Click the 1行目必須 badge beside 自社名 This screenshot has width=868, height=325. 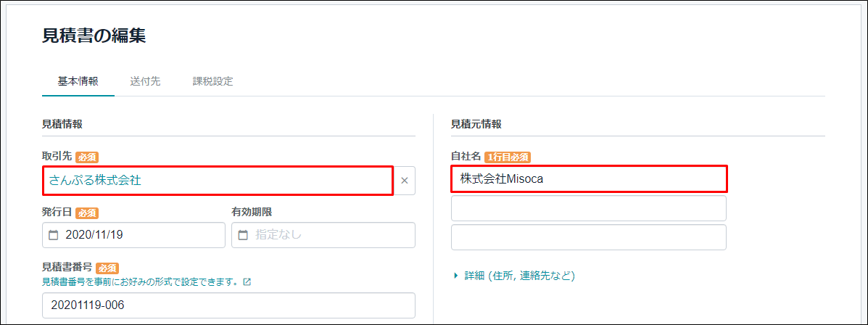(508, 157)
